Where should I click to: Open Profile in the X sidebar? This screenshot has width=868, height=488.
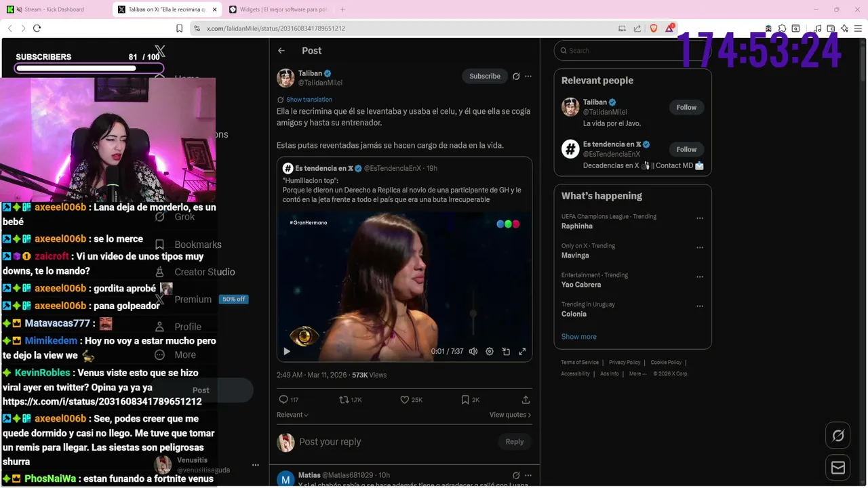pos(178,327)
